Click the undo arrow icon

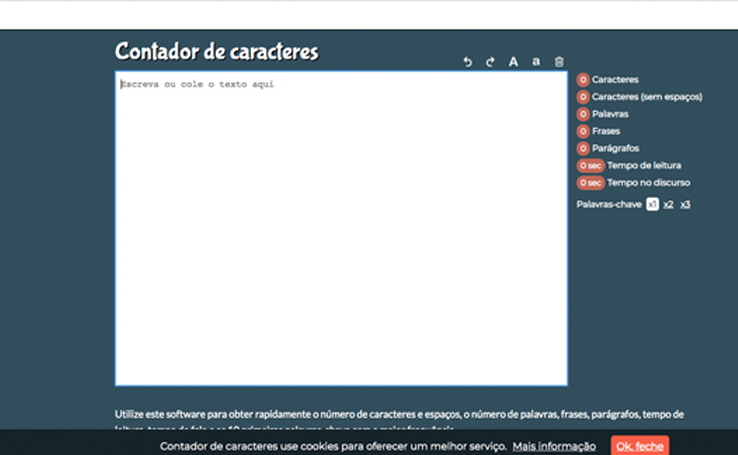click(x=467, y=62)
